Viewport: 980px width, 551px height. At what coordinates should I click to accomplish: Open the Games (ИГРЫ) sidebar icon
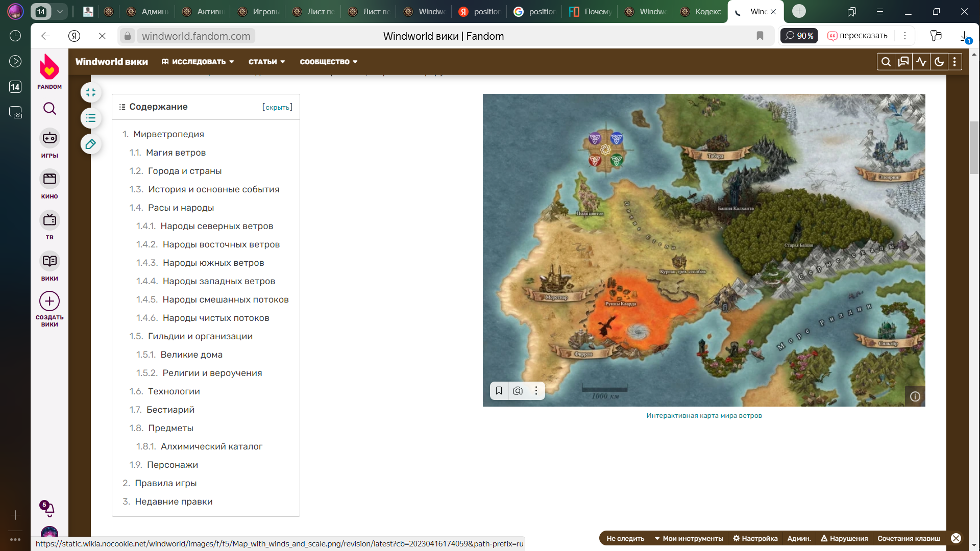point(50,138)
